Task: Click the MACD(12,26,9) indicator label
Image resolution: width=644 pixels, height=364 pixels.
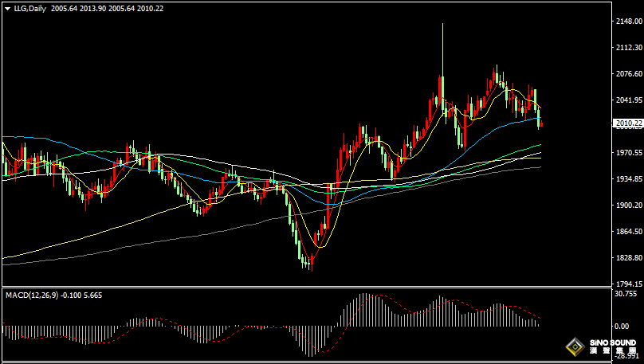Action: (32, 295)
